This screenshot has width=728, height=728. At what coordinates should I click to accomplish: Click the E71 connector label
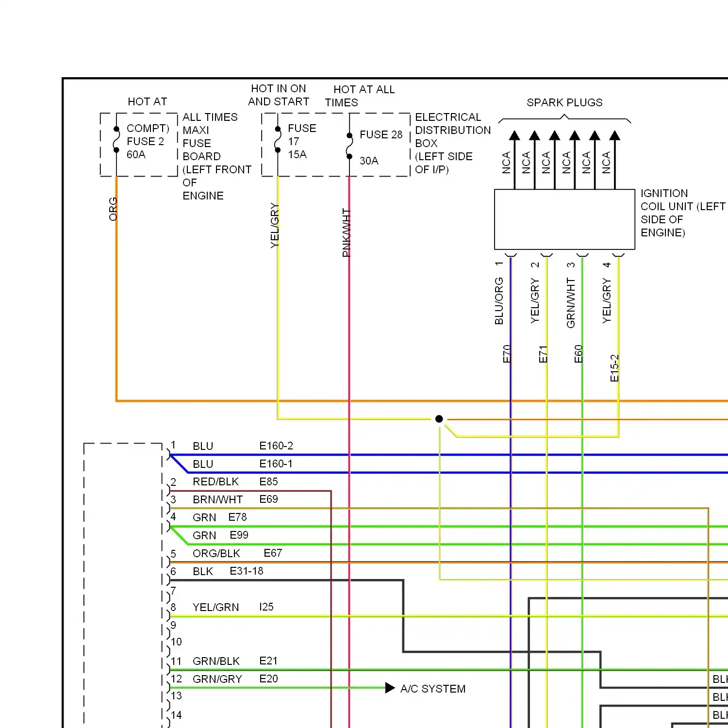tap(543, 354)
